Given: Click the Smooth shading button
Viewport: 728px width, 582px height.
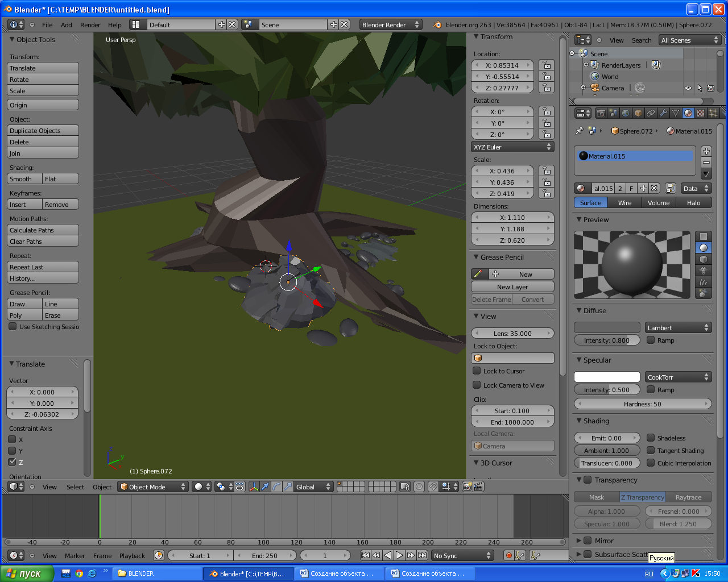Looking at the screenshot, I should coord(24,178).
